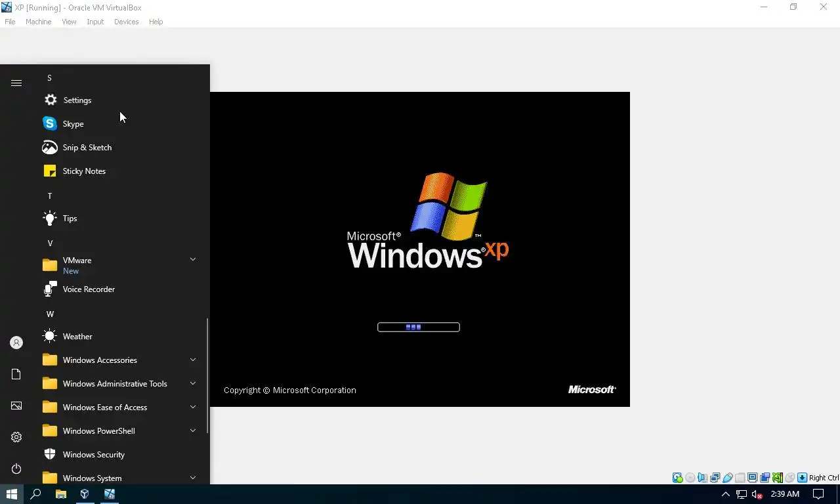The height and width of the screenshot is (504, 840).
Task: Click the Windows XP boot progress bar
Action: coord(419,327)
